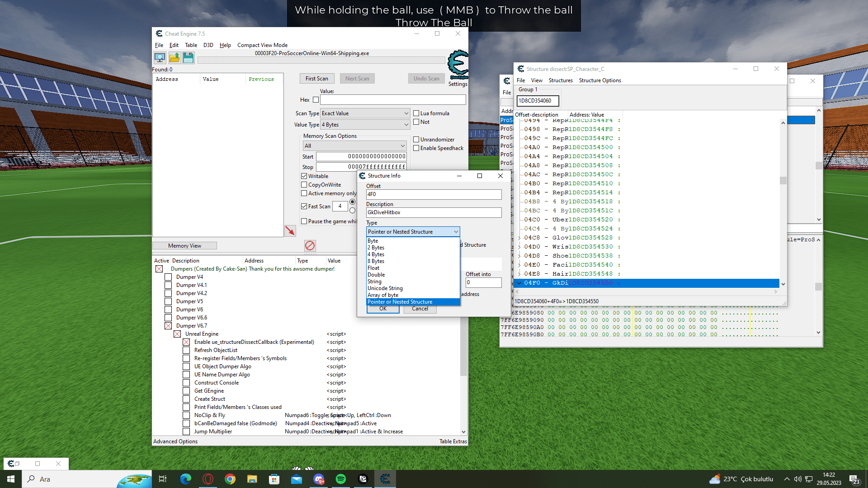Click the save table floppy icon
Viewport: 868px width, 488px height.
click(189, 58)
